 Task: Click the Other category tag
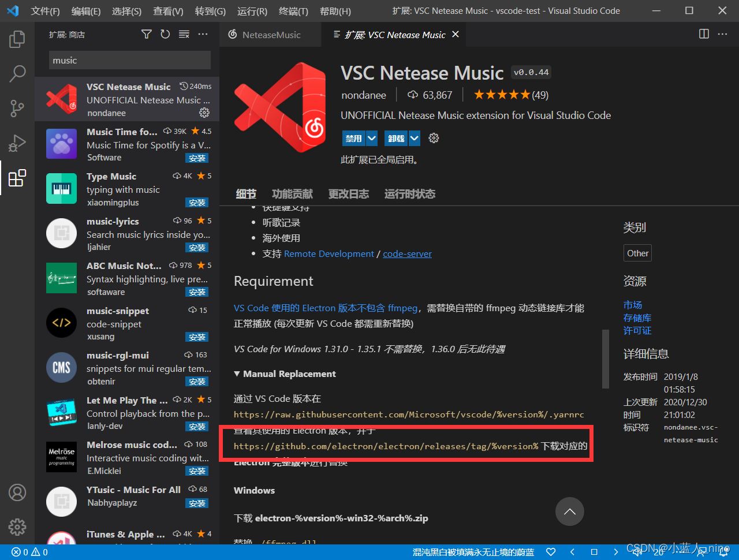[x=638, y=253]
